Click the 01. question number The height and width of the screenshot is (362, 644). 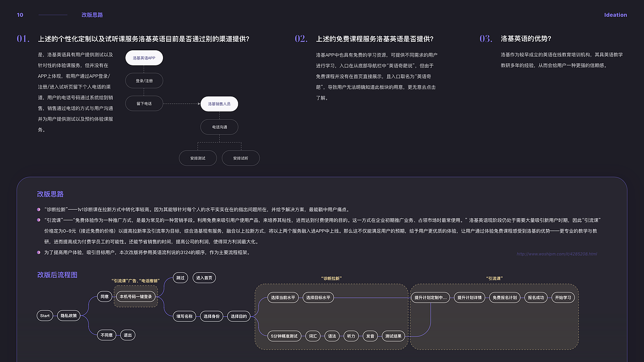click(23, 39)
